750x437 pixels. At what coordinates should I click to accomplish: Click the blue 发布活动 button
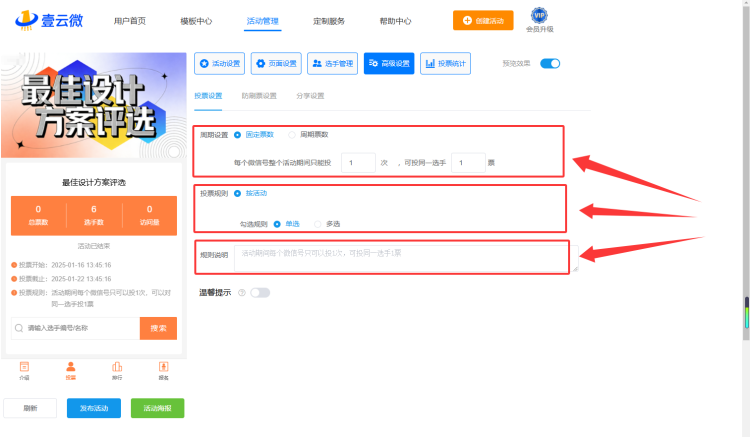click(x=94, y=408)
